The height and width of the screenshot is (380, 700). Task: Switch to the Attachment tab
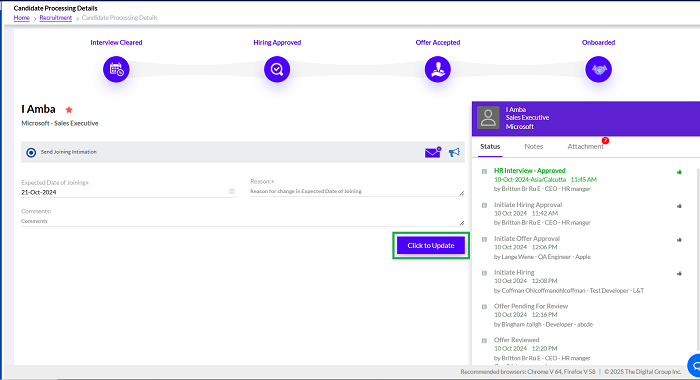tap(585, 146)
